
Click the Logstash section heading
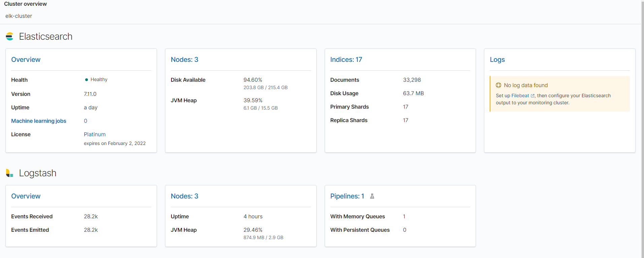click(38, 173)
